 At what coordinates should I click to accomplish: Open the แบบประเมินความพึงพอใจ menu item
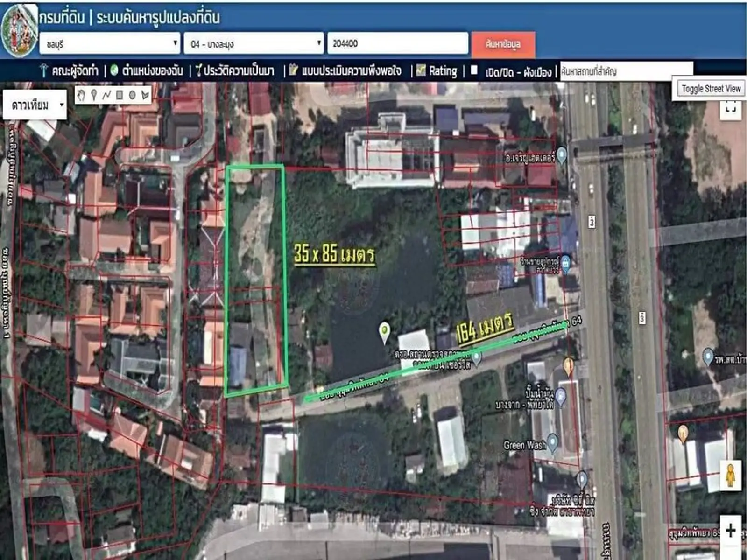click(351, 70)
